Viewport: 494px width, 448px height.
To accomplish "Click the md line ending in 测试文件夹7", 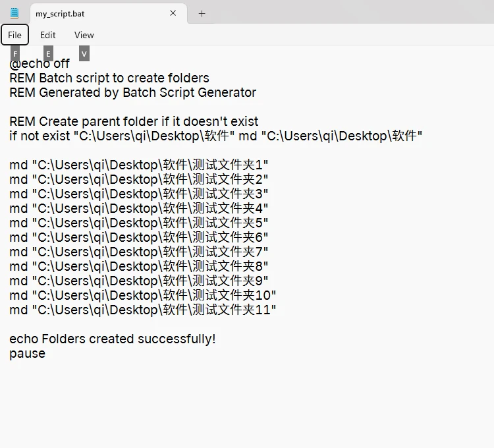I will pos(139,252).
